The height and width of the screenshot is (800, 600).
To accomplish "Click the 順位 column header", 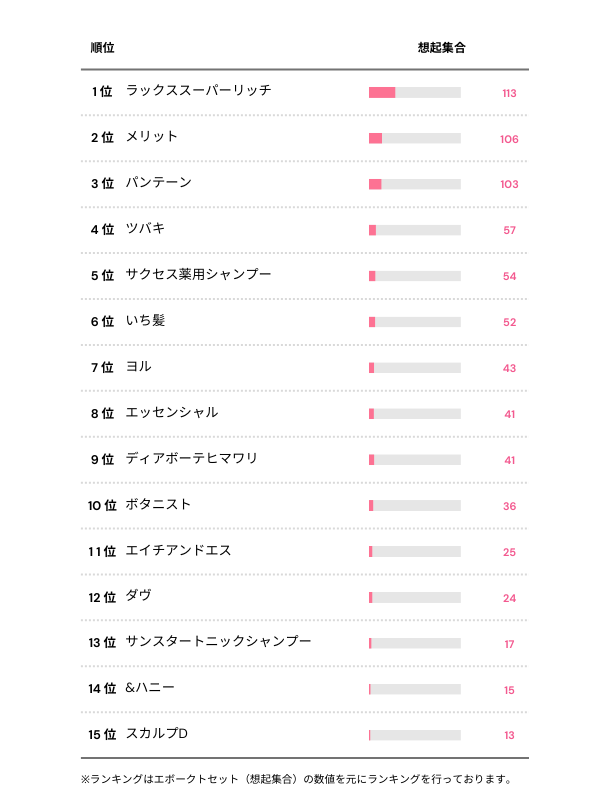I will (102, 48).
